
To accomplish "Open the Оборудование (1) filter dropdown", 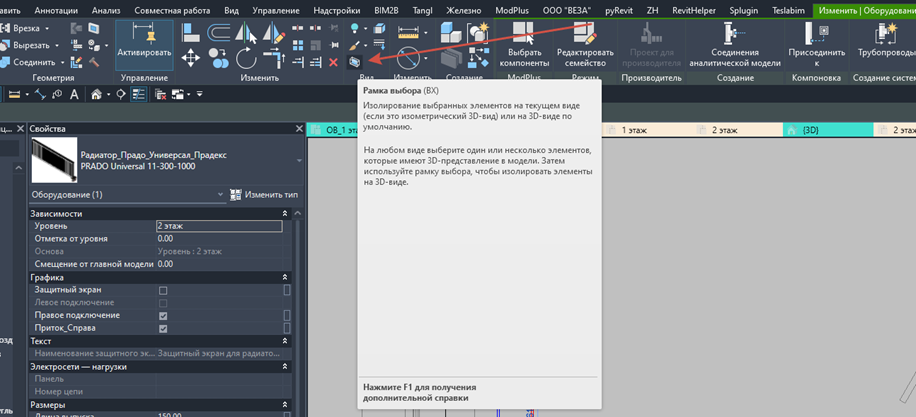I will (220, 194).
